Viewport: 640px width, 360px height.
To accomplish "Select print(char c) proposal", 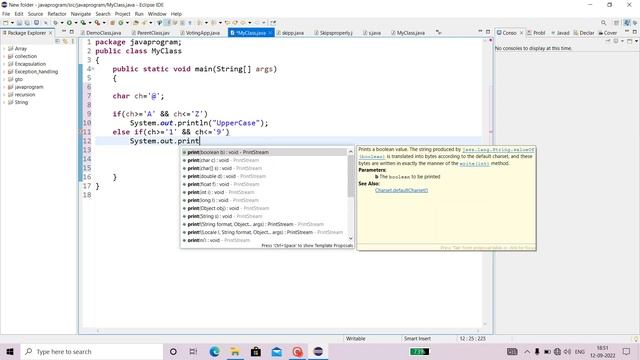I will (x=264, y=160).
